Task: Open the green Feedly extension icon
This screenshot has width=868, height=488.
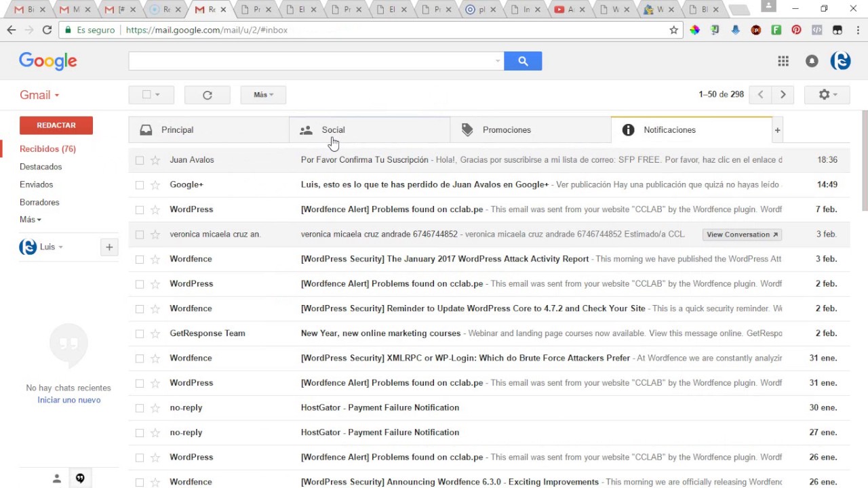Action: point(776,30)
